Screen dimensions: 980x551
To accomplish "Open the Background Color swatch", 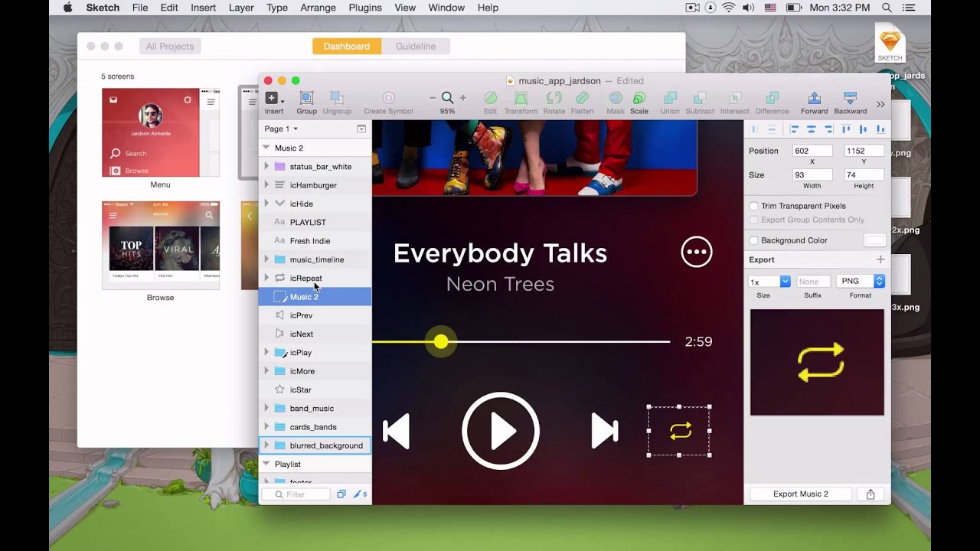I will click(874, 240).
